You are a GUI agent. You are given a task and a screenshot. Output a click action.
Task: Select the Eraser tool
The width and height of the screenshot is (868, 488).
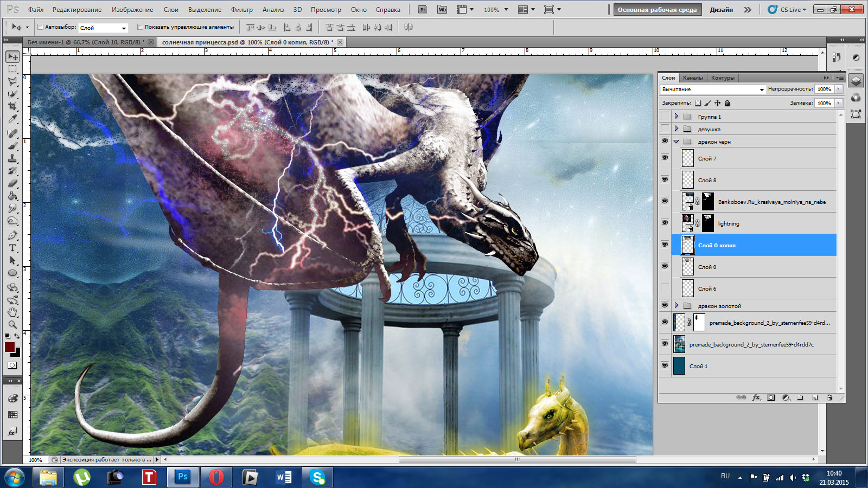click(12, 183)
